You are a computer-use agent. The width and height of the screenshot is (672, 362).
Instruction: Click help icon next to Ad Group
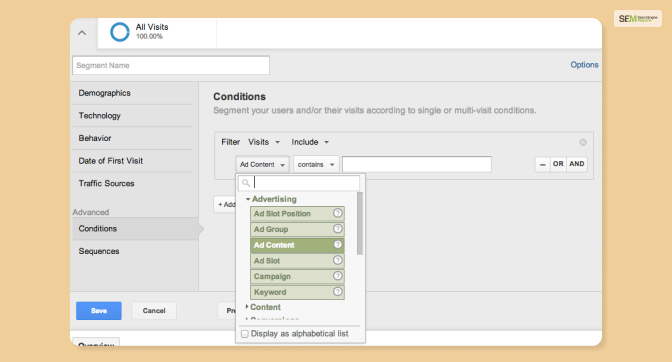pyautogui.click(x=338, y=229)
